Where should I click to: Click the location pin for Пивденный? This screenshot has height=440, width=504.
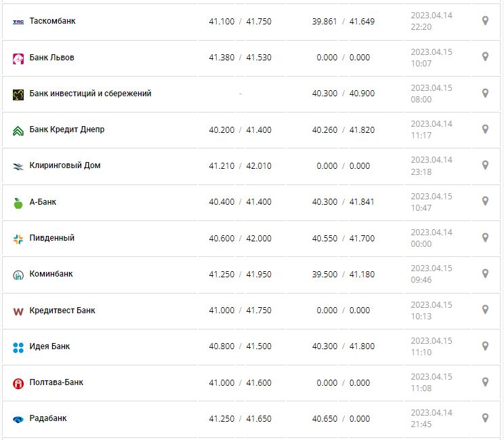coord(485,238)
